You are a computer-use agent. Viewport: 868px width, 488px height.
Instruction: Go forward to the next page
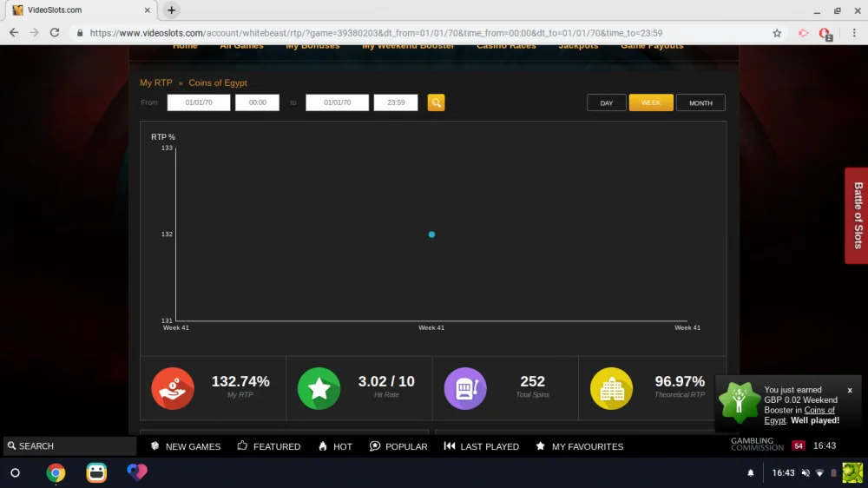point(35,33)
